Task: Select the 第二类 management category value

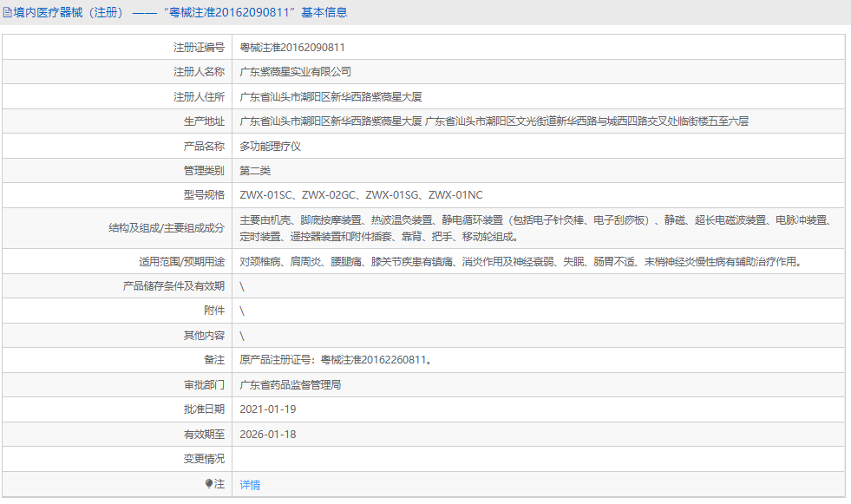Action: [x=254, y=171]
